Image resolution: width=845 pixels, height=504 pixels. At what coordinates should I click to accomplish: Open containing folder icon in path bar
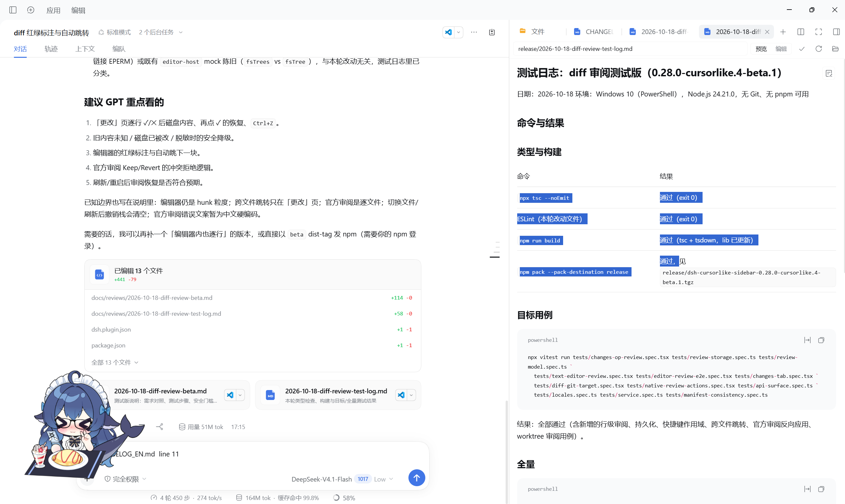[835, 49]
